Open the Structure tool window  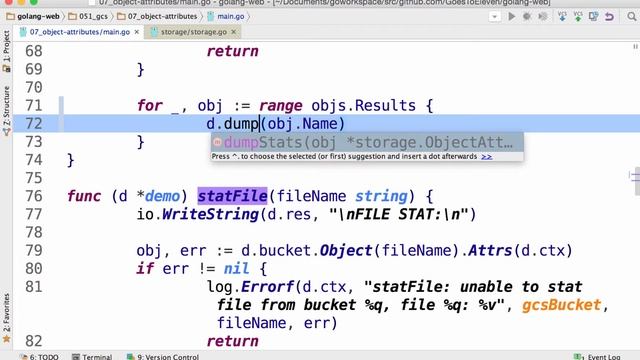6,110
